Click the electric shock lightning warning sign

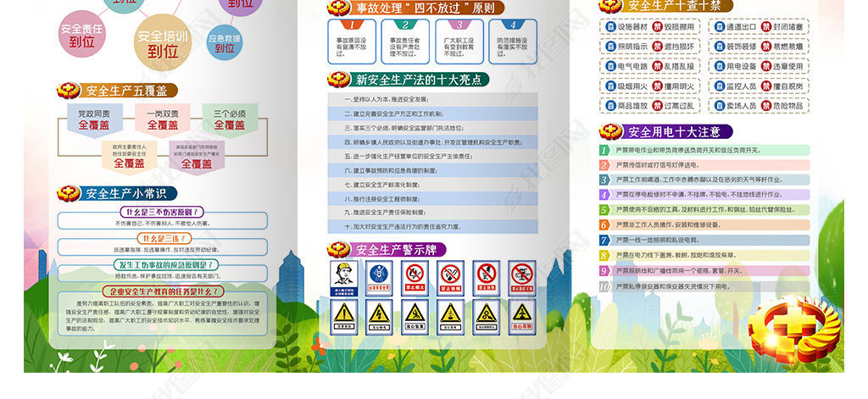click(379, 316)
